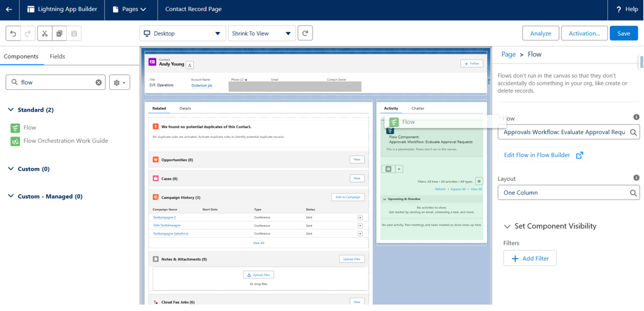This screenshot has height=311, width=644.
Task: Collapse the Standard components section
Action: 11,110
